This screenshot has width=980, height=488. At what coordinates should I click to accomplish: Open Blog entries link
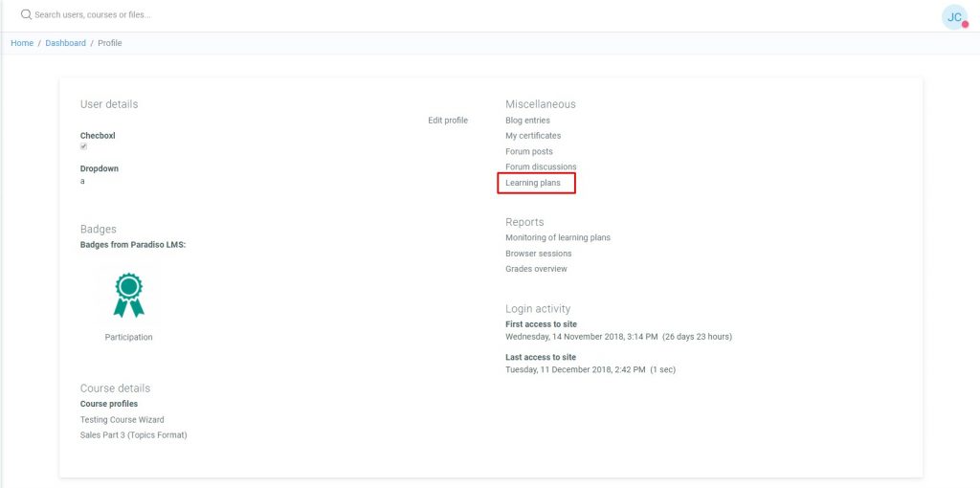tap(527, 121)
